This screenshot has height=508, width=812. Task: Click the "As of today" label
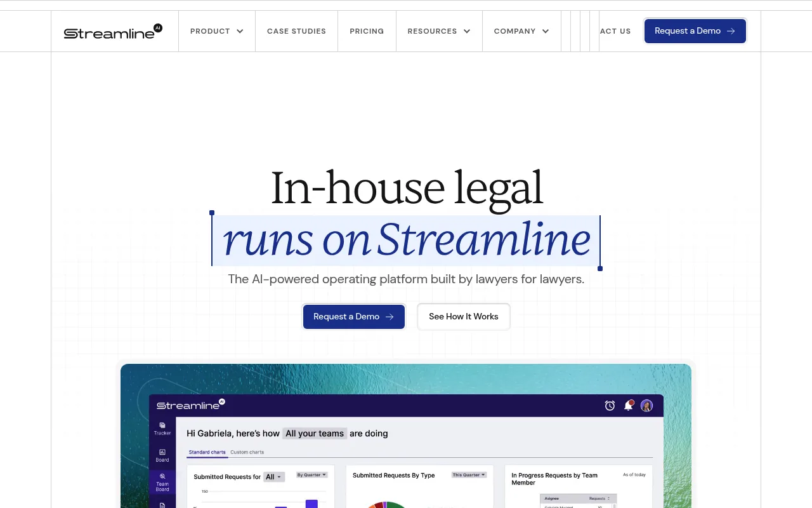click(634, 475)
